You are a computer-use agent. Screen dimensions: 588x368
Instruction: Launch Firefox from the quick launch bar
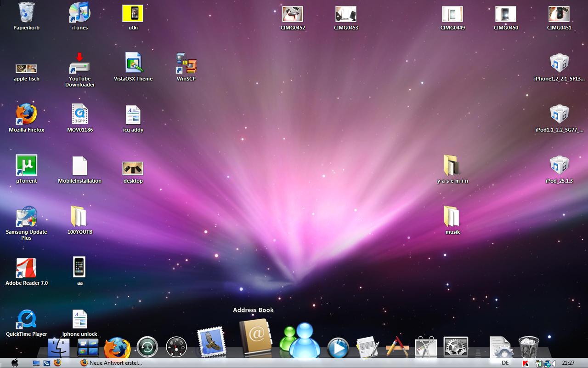[x=57, y=363]
